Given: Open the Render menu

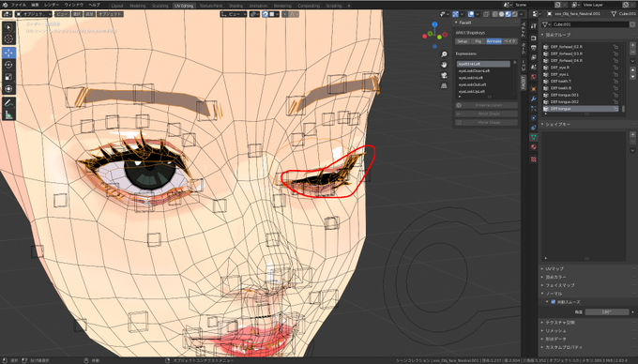Looking at the screenshot, I should (52, 5).
